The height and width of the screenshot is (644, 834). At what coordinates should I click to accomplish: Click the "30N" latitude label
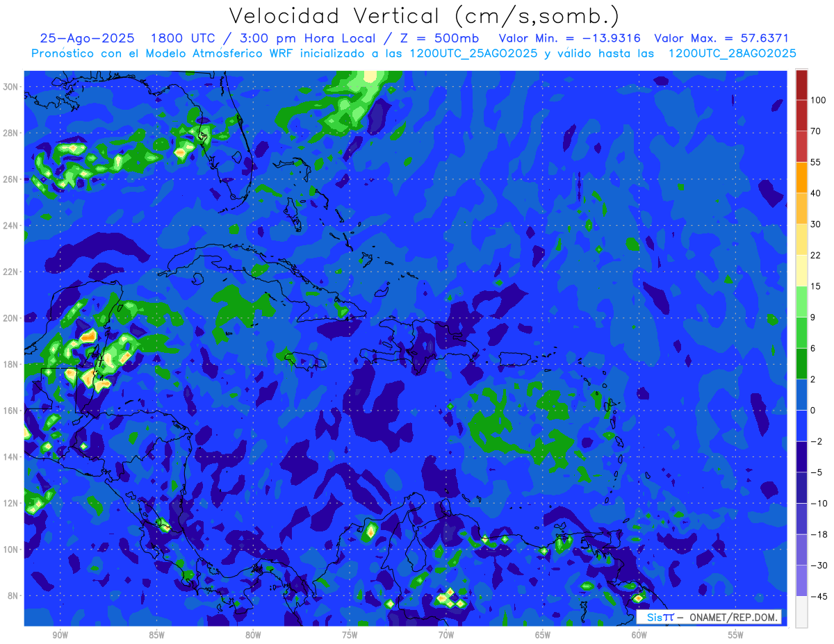(12, 86)
